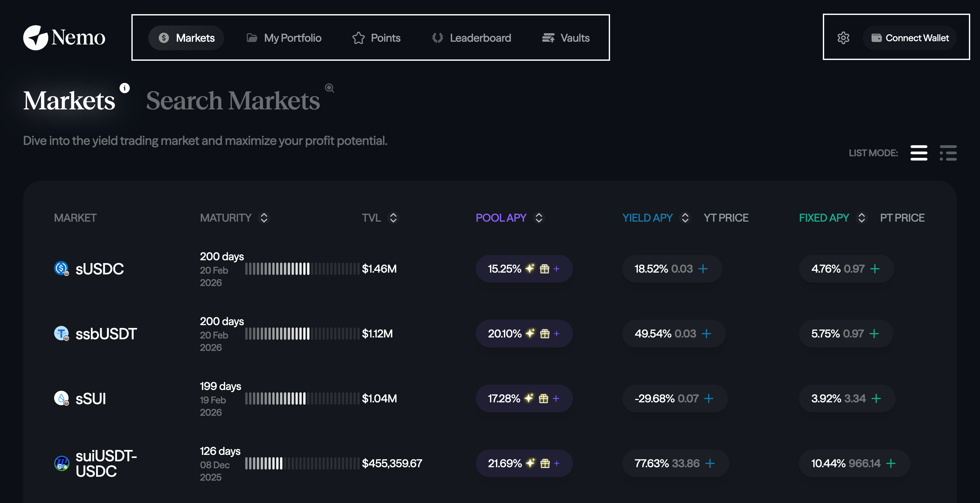Click the $455,359.67 TVL value
980x503 pixels.
click(392, 463)
